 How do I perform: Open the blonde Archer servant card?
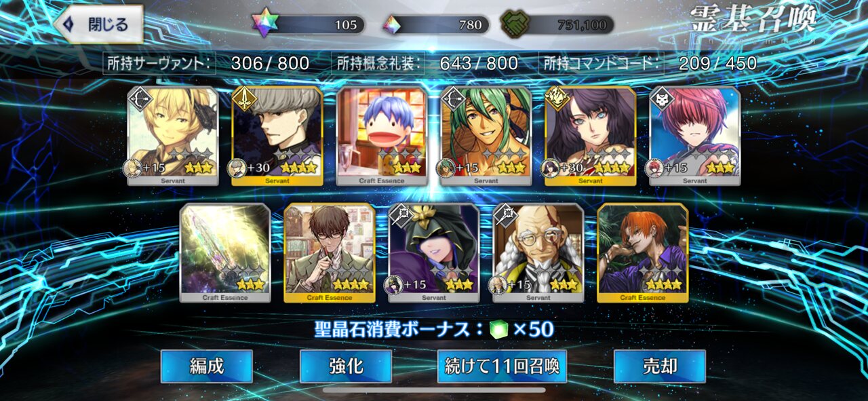(x=173, y=136)
